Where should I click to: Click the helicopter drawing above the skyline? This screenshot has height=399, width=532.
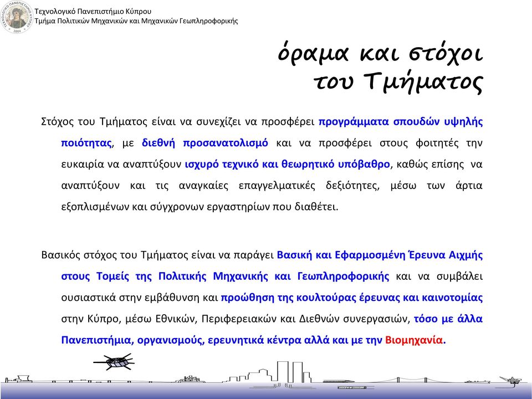point(114,362)
